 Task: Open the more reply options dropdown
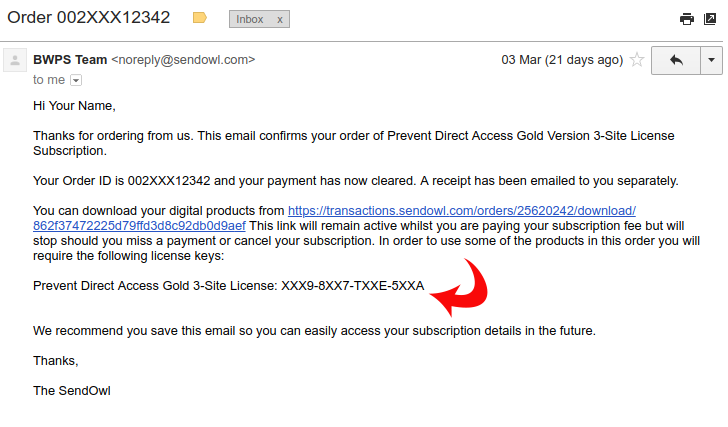click(x=711, y=60)
